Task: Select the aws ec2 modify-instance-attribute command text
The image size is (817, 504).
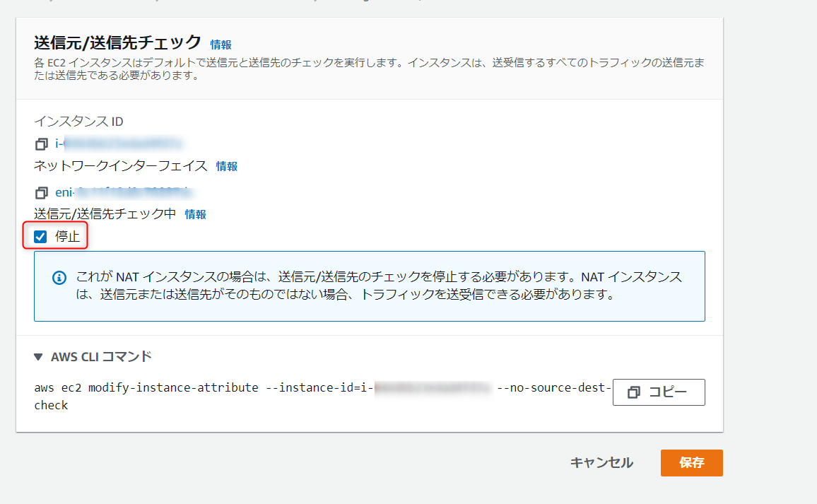Action: pyautogui.click(x=322, y=396)
